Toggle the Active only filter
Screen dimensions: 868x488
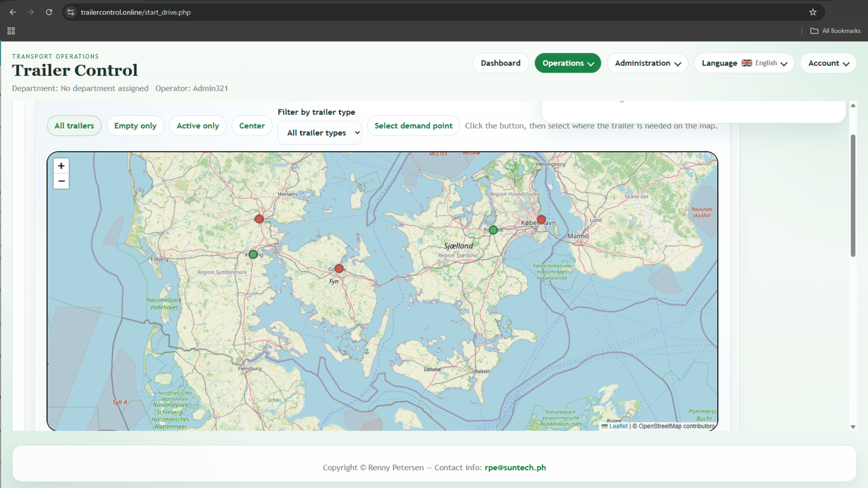(x=198, y=126)
